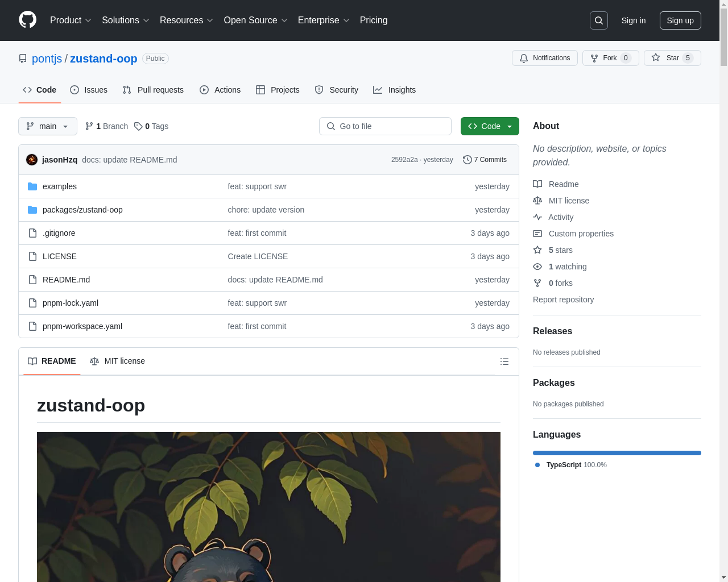728x582 pixels.
Task: Expand the Enterprise menu
Action: [324, 20]
